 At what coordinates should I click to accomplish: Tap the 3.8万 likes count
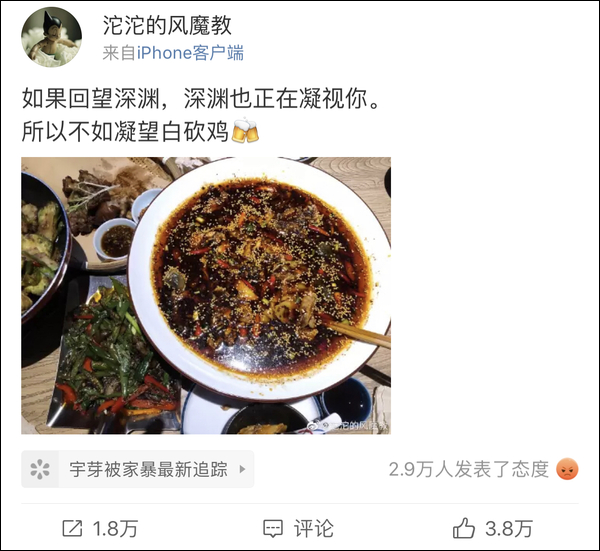click(x=509, y=529)
